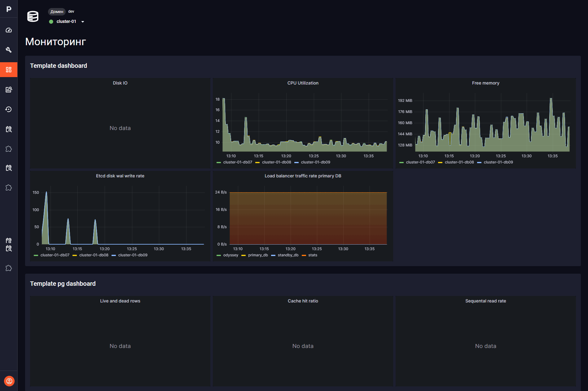Click the Домен domain badge
The image size is (588, 391).
click(57, 12)
